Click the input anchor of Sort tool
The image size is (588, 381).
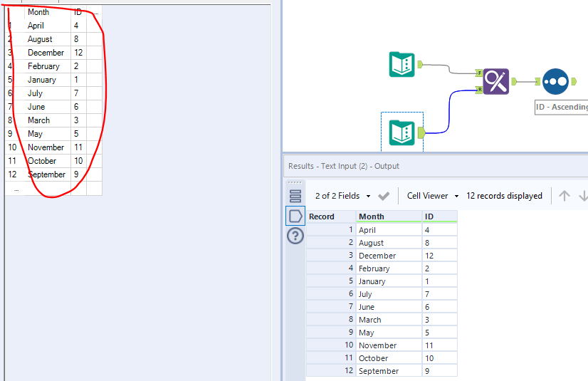tap(537, 81)
